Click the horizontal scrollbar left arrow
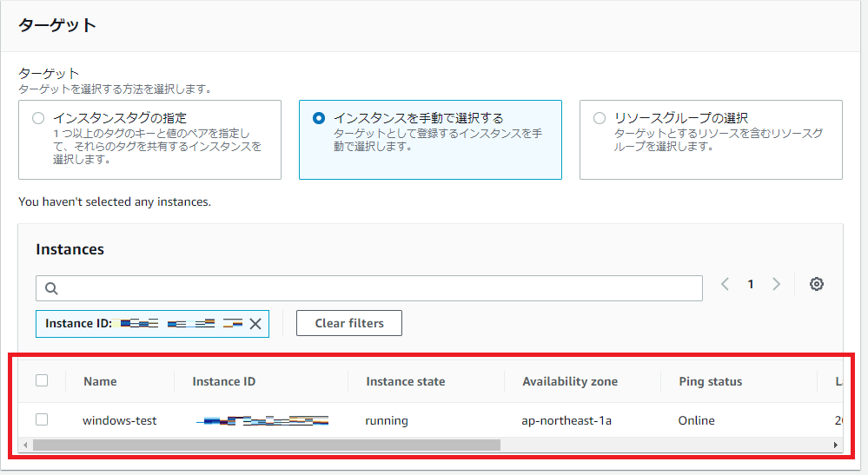This screenshot has width=868, height=475. (25, 445)
